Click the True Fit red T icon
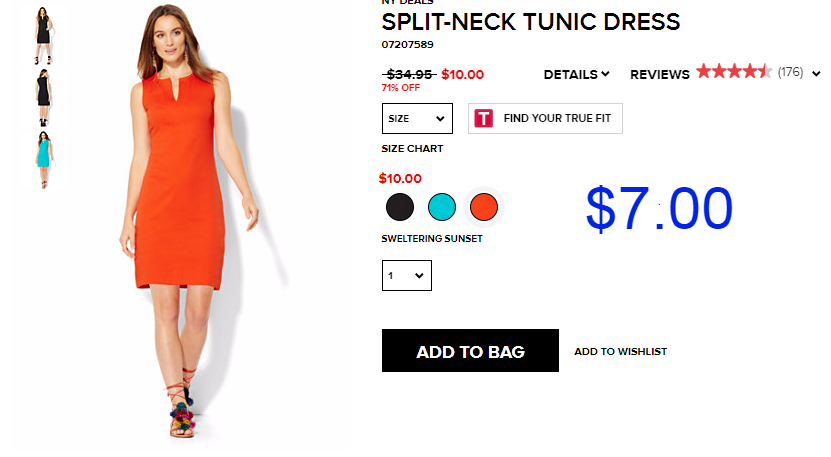Screen dimensions: 831x457 tap(483, 118)
